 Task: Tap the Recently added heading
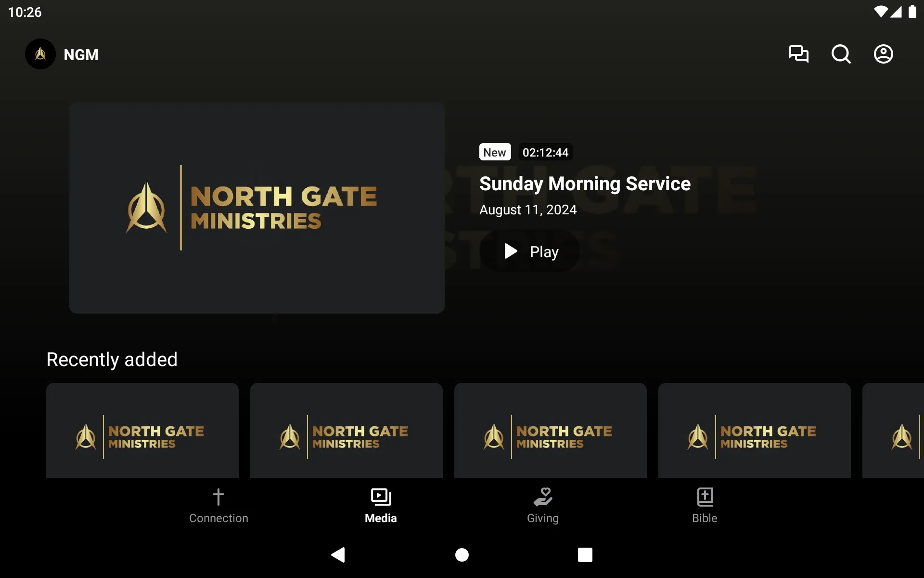point(112,359)
